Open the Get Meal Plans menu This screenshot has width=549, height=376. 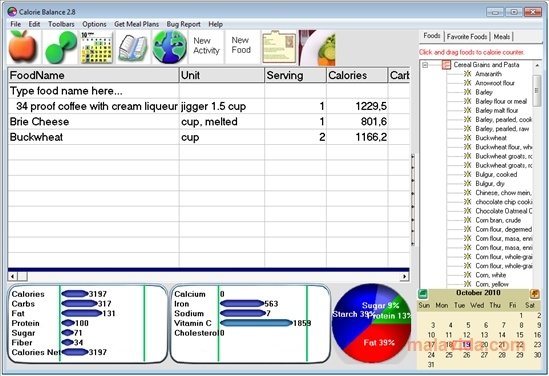(x=136, y=24)
